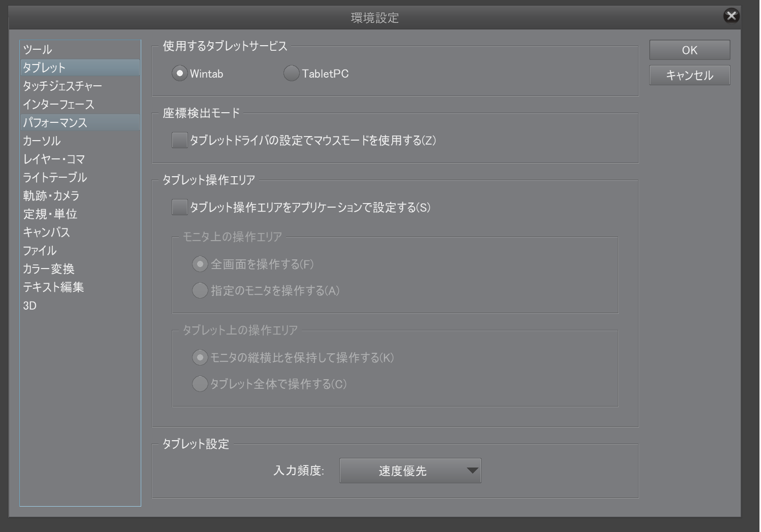Open the インターフェース settings
The image size is (761, 532).
(80, 105)
